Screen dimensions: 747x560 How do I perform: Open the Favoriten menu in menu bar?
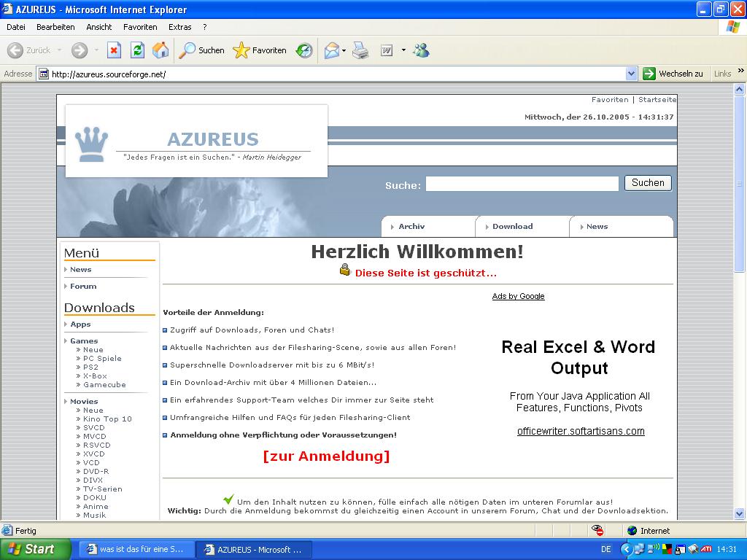point(140,27)
